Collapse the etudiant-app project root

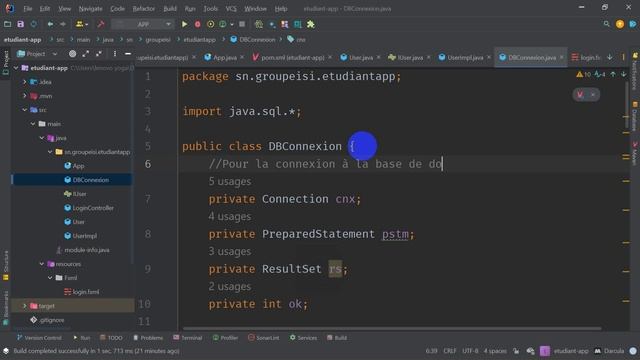pos(16,68)
